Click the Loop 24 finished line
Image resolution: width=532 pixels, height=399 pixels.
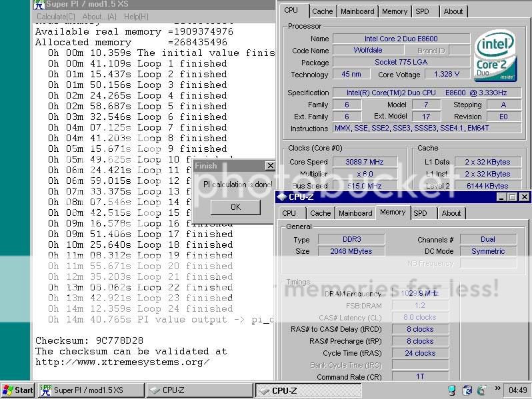(x=141, y=308)
